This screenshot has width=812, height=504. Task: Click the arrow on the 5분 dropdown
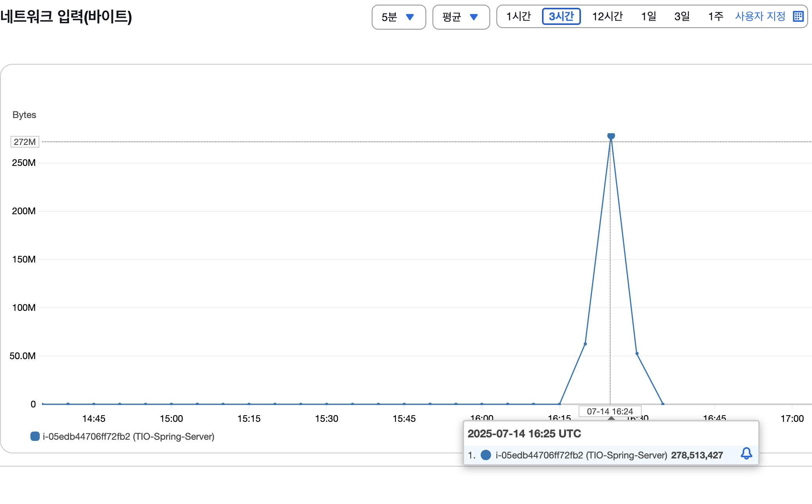pyautogui.click(x=410, y=17)
